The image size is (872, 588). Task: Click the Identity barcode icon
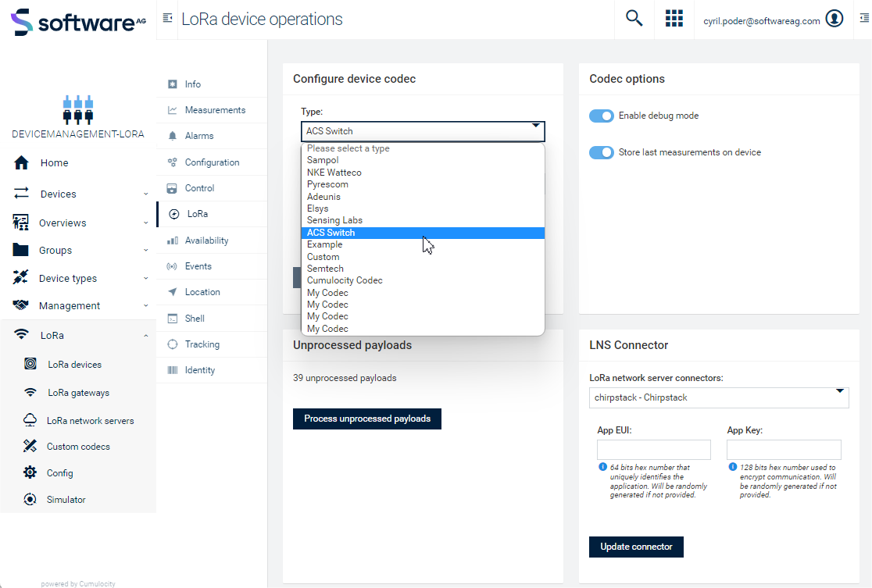173,369
